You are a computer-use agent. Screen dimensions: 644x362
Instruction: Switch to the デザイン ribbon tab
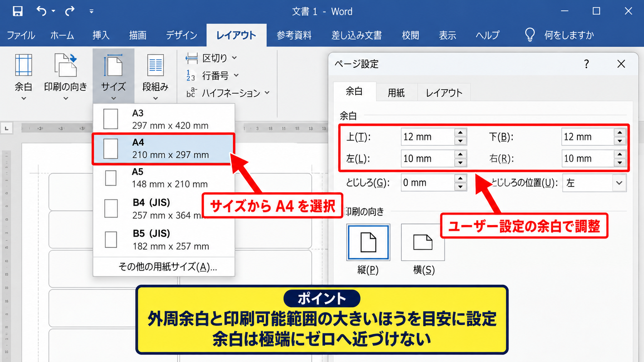(181, 35)
